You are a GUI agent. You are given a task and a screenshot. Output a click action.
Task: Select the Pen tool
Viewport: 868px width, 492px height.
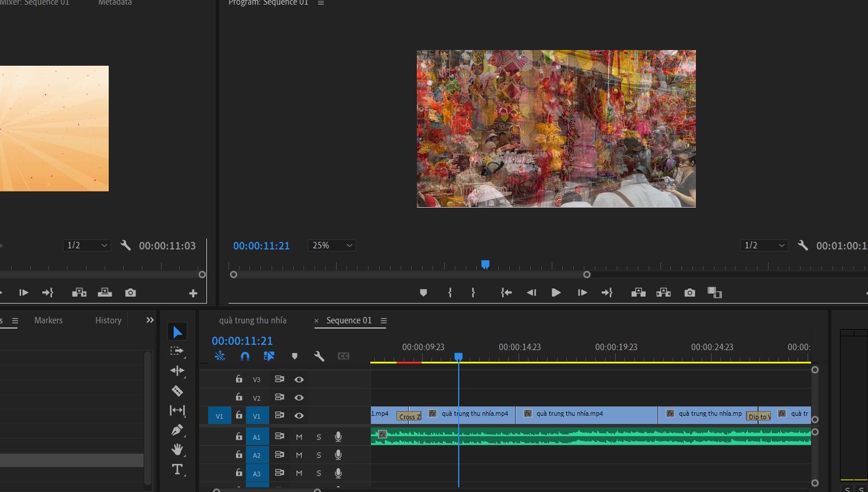point(177,430)
